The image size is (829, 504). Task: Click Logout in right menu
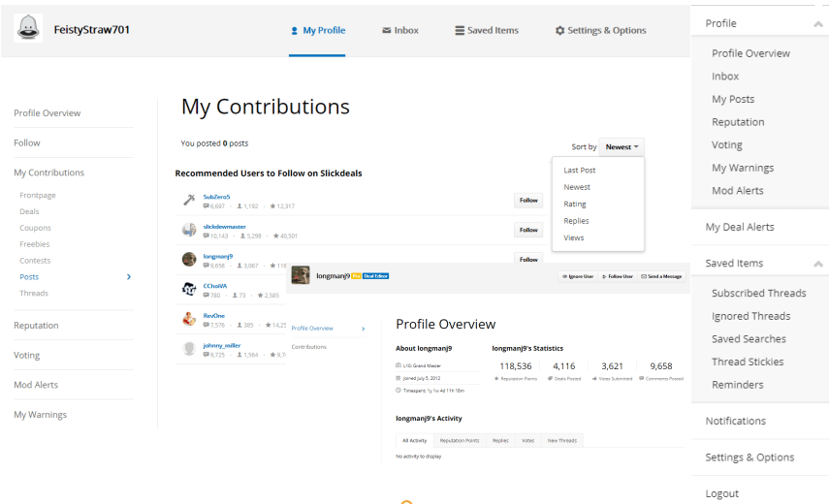pos(721,493)
